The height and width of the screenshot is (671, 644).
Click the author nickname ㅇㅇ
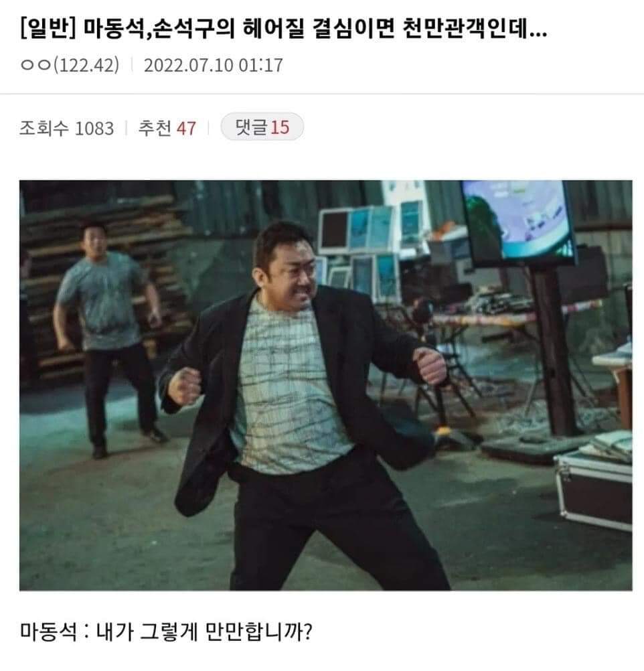click(x=35, y=65)
